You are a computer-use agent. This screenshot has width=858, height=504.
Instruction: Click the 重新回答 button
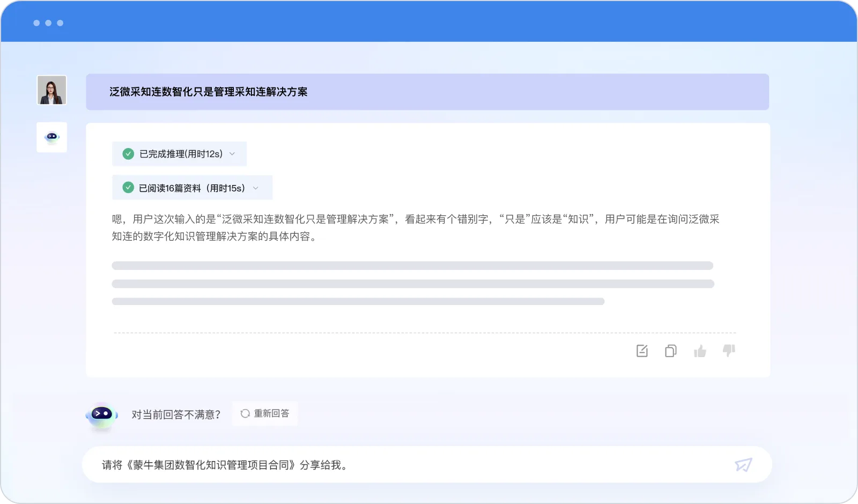265,413
